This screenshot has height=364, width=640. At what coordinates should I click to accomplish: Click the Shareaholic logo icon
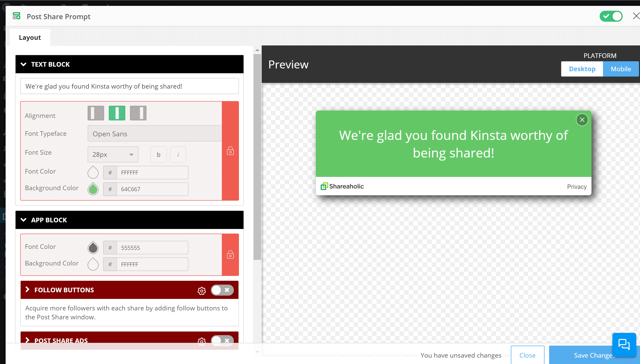(324, 186)
